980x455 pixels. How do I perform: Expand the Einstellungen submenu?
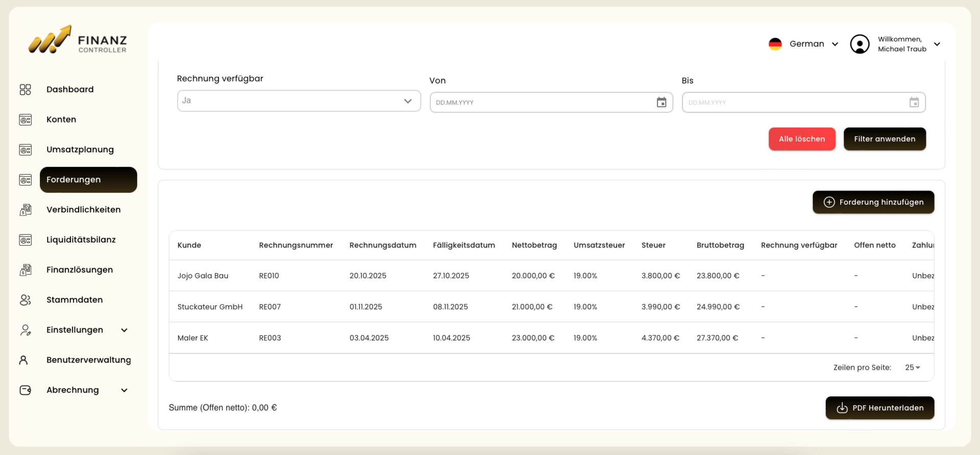[124, 330]
